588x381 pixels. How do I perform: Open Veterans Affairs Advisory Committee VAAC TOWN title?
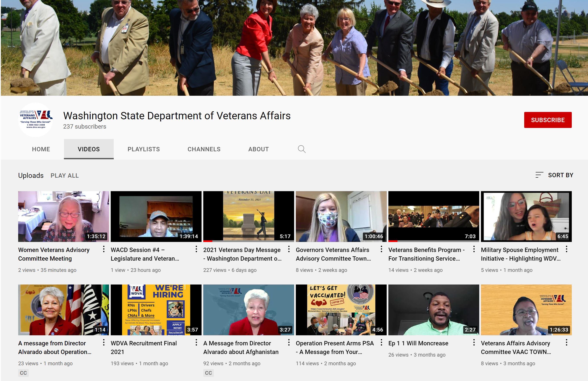tap(516, 348)
